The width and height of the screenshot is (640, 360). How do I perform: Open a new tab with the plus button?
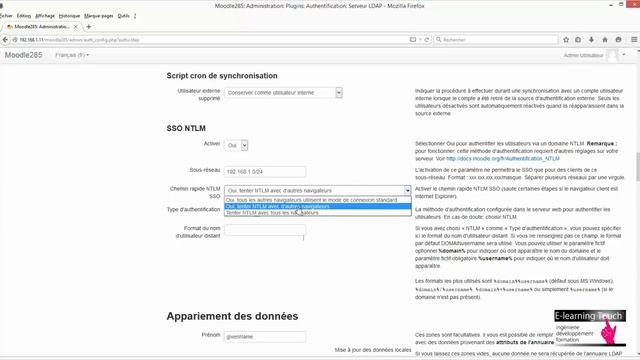(89, 27)
